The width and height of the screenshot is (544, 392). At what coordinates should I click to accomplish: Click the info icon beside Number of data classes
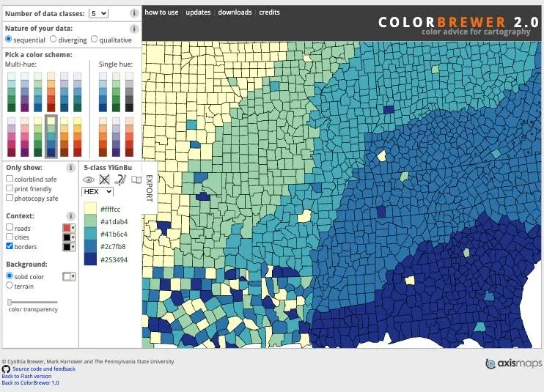(134, 13)
